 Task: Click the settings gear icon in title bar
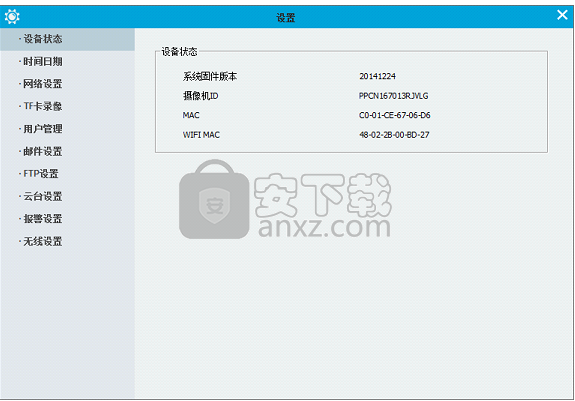click(12, 16)
